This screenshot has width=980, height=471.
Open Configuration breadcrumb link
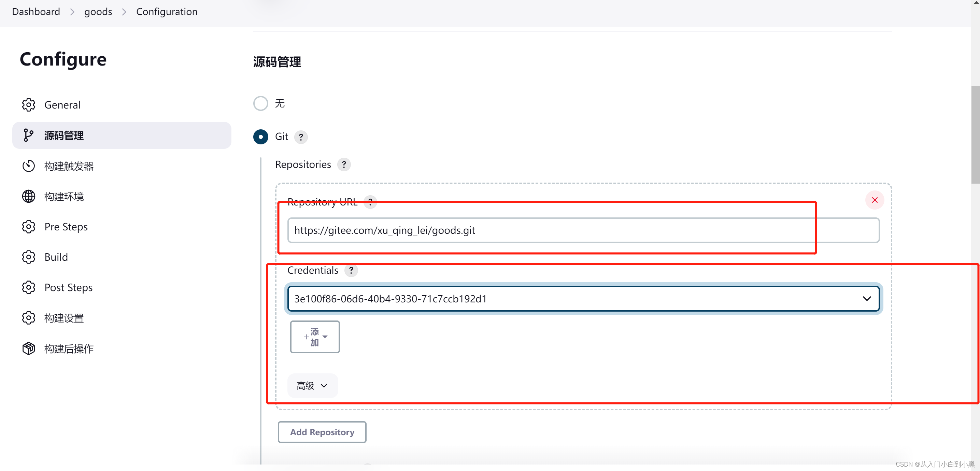coord(167,12)
